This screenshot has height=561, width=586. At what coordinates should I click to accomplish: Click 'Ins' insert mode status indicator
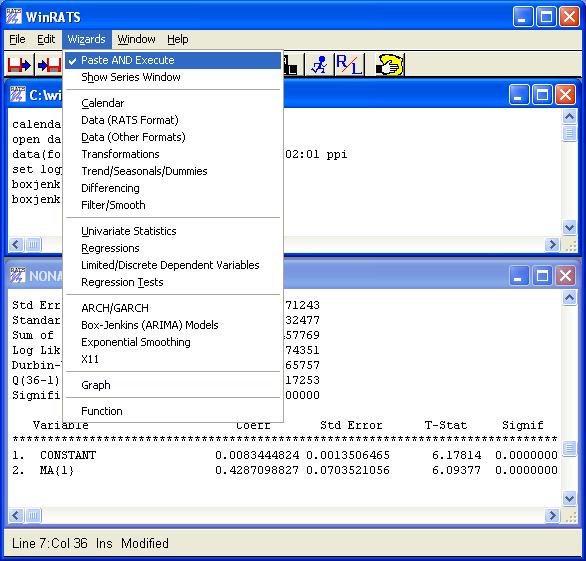[x=104, y=543]
